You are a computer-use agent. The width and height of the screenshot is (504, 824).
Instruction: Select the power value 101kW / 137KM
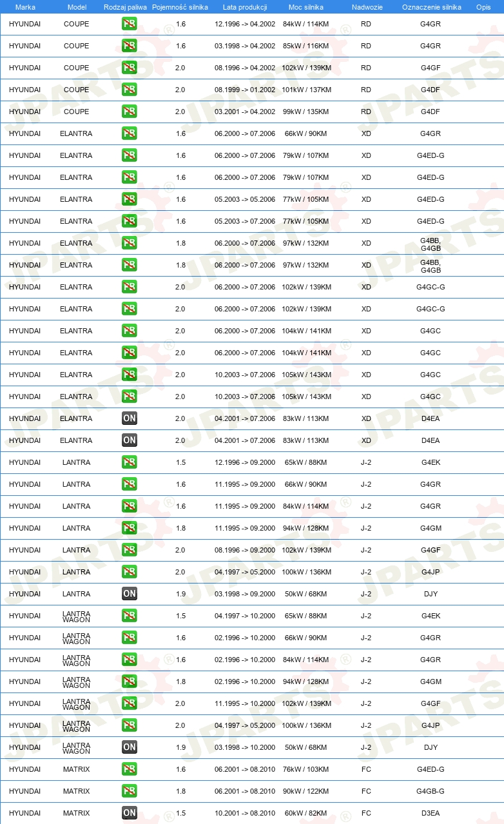point(306,90)
